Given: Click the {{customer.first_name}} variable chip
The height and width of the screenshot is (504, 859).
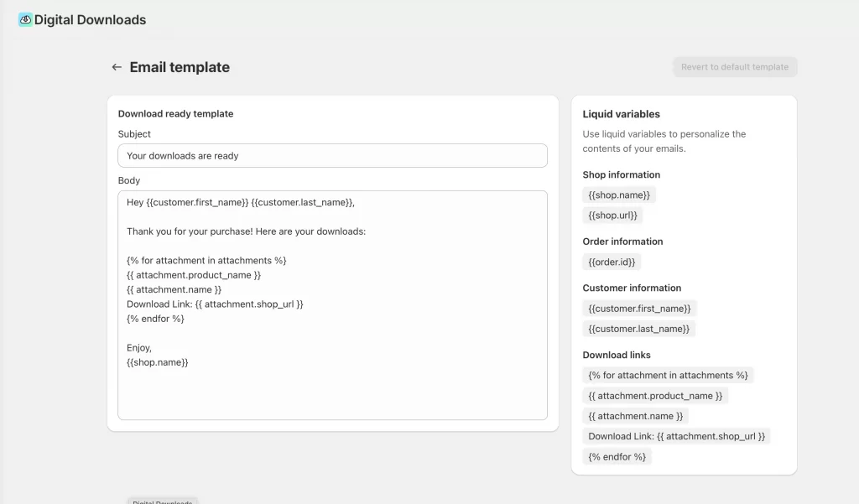Looking at the screenshot, I should tap(639, 309).
